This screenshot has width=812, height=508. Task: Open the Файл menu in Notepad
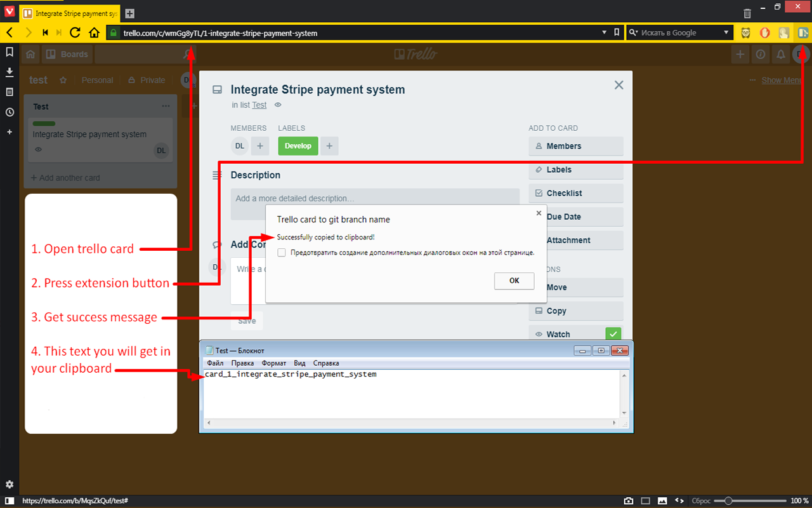click(215, 363)
